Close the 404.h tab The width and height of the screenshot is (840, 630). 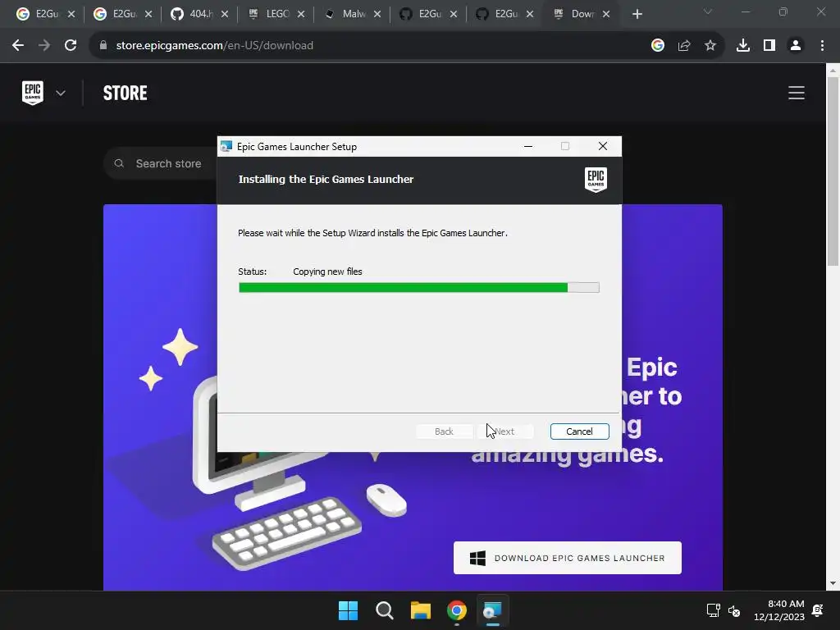pos(225,14)
